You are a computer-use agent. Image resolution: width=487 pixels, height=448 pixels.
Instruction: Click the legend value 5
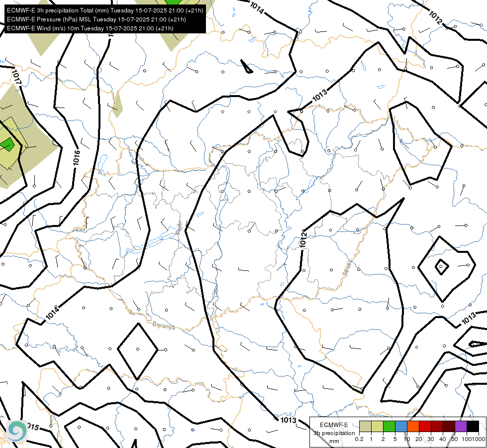tap(395, 440)
